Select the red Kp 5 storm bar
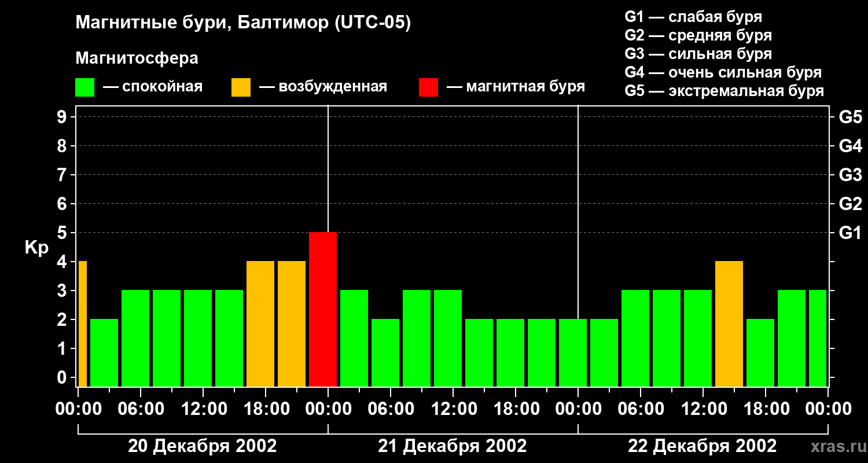Viewport: 868px width, 463px height. pyautogui.click(x=323, y=309)
